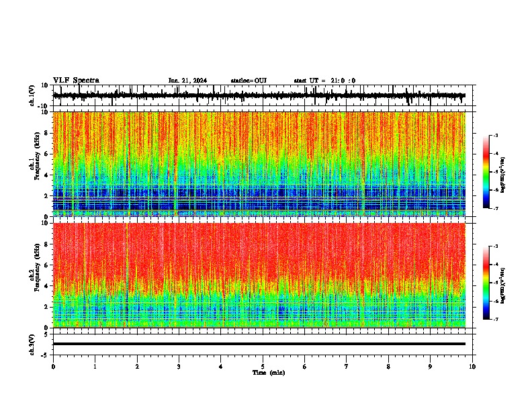The height and width of the screenshot is (411, 532).
Task: Click the "station=OUI" label
Action: [249, 81]
